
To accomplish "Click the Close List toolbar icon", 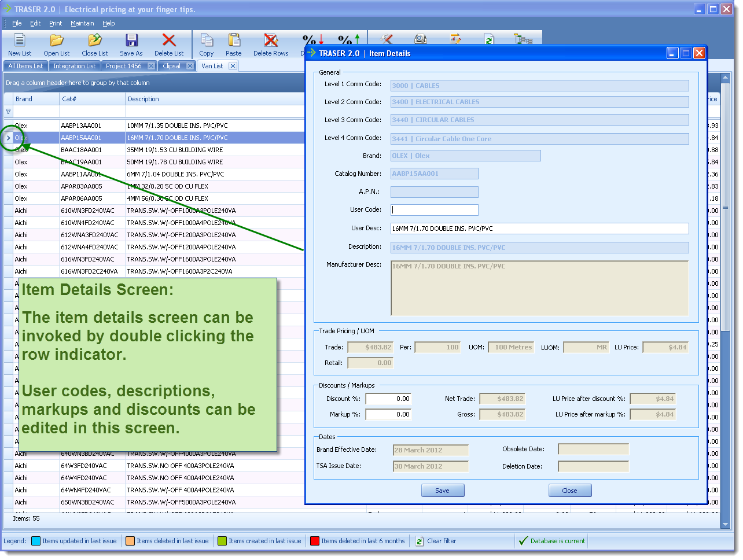I will pos(94,40).
